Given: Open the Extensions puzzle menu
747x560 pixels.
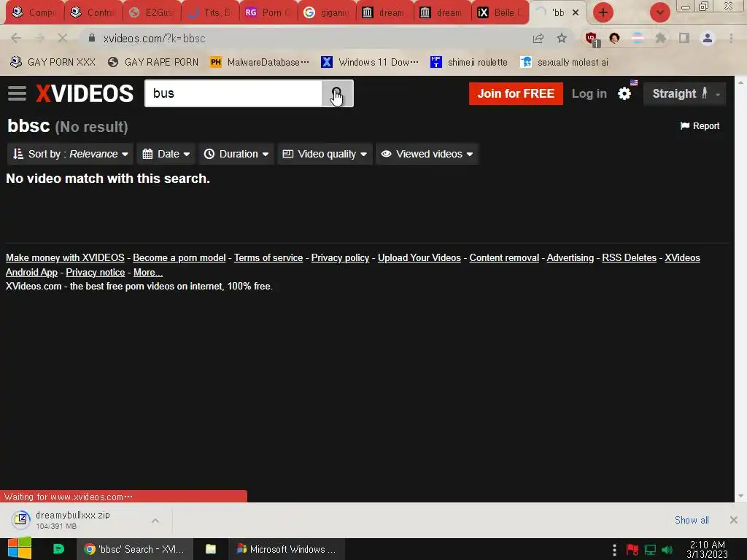Looking at the screenshot, I should [x=661, y=38].
